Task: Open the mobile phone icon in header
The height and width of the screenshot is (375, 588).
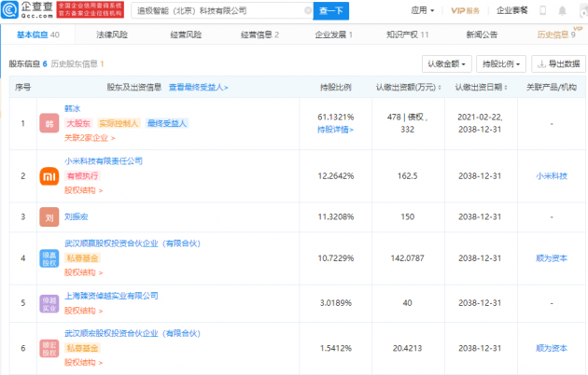Action: (542, 10)
